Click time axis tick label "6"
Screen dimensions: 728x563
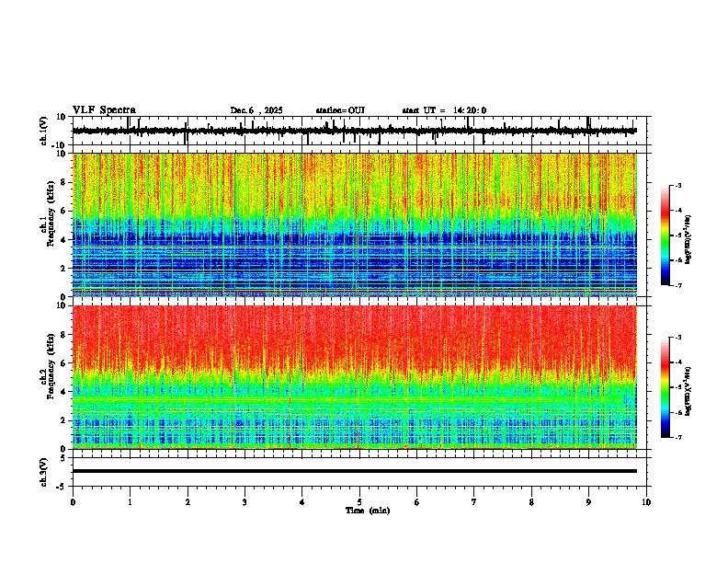point(416,502)
